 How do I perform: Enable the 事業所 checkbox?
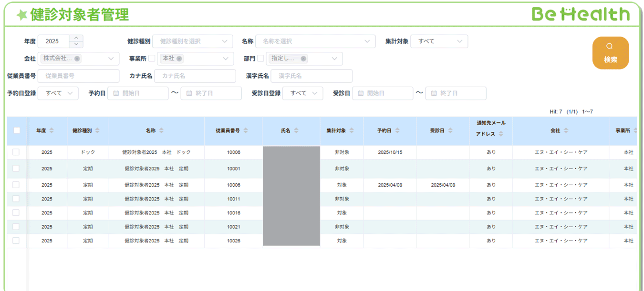pyautogui.click(x=152, y=59)
